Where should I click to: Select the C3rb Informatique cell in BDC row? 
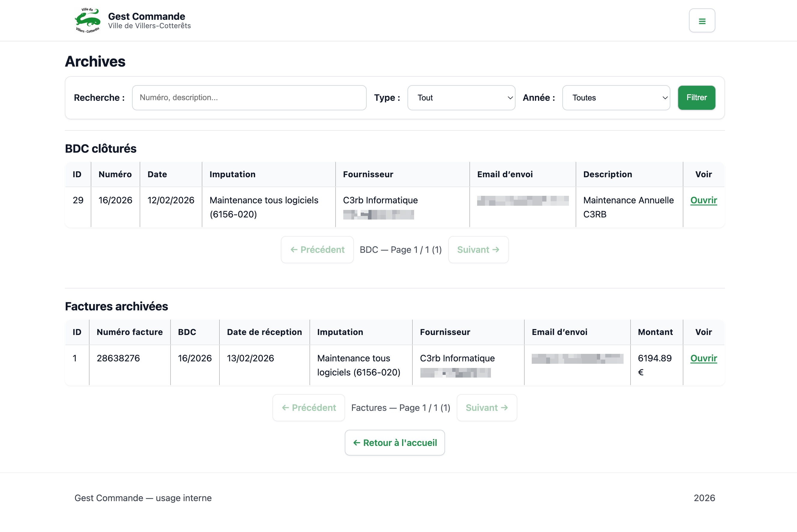380,200
